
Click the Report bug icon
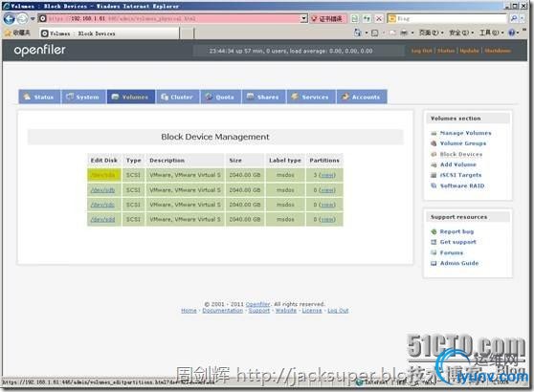434,231
